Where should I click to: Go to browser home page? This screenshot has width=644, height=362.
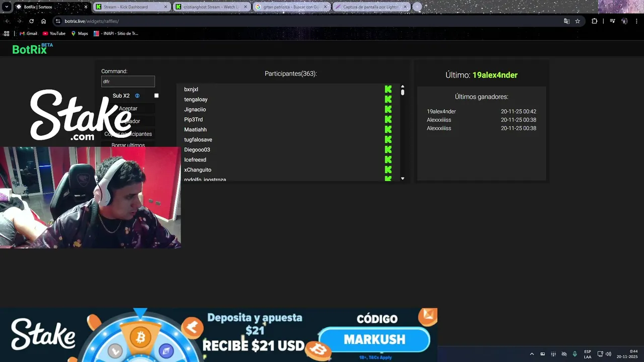[x=43, y=21]
